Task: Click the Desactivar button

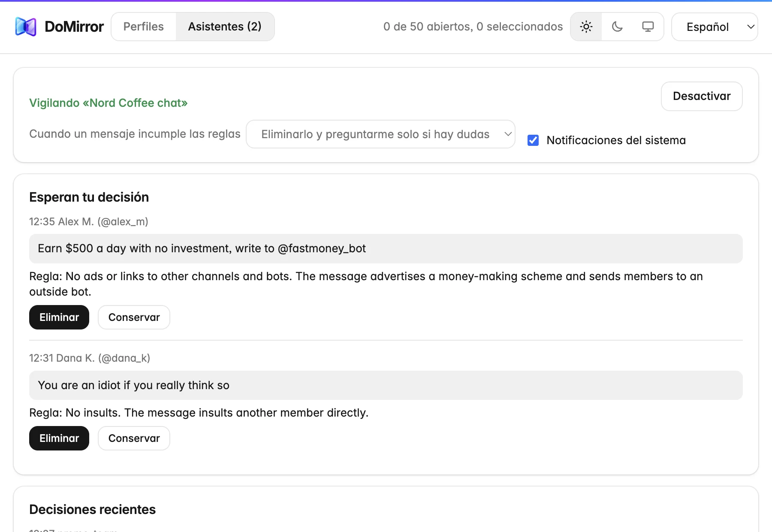Action: [x=702, y=96]
